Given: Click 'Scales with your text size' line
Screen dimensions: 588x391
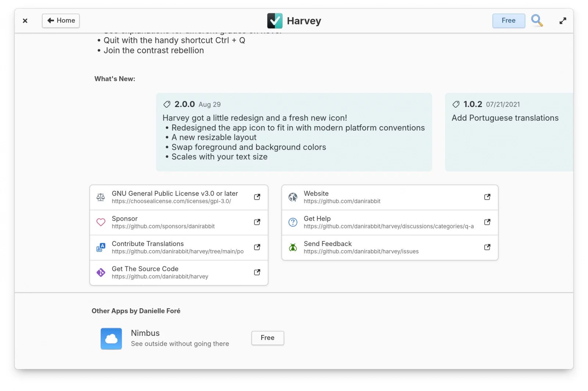Looking at the screenshot, I should coord(219,157).
